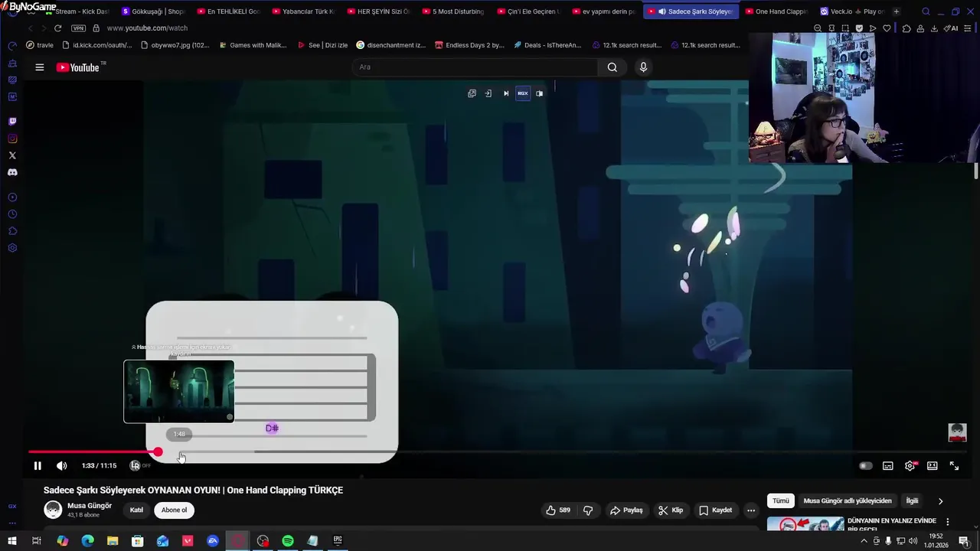Image resolution: width=980 pixels, height=551 pixels.
Task: Open Discord icon in browser sidebar
Action: tap(12, 172)
